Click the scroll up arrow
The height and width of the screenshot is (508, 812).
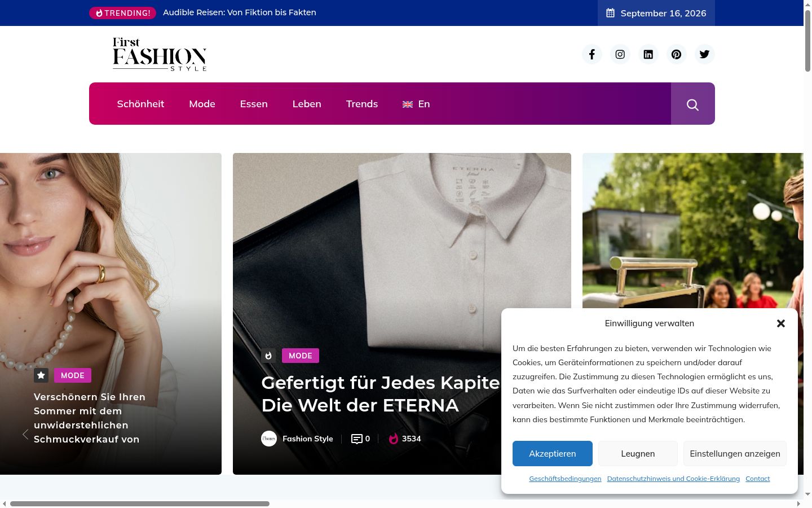[x=807, y=4]
